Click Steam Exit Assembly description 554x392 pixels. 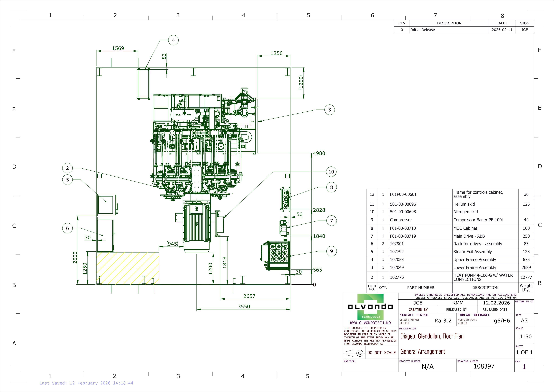472,252
